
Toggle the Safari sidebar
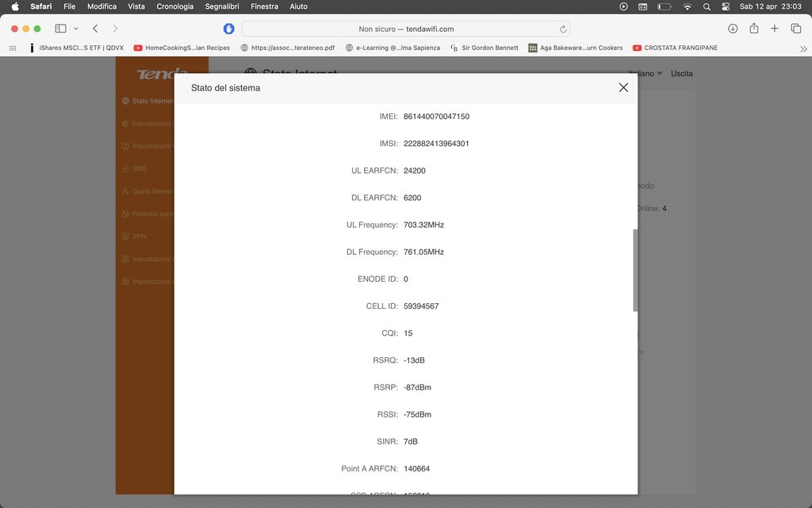click(x=60, y=29)
